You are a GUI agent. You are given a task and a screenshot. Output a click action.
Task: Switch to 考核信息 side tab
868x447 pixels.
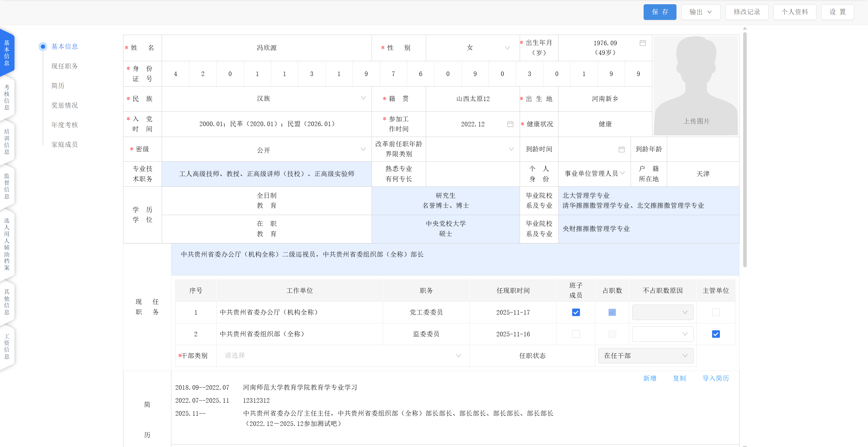[7, 97]
